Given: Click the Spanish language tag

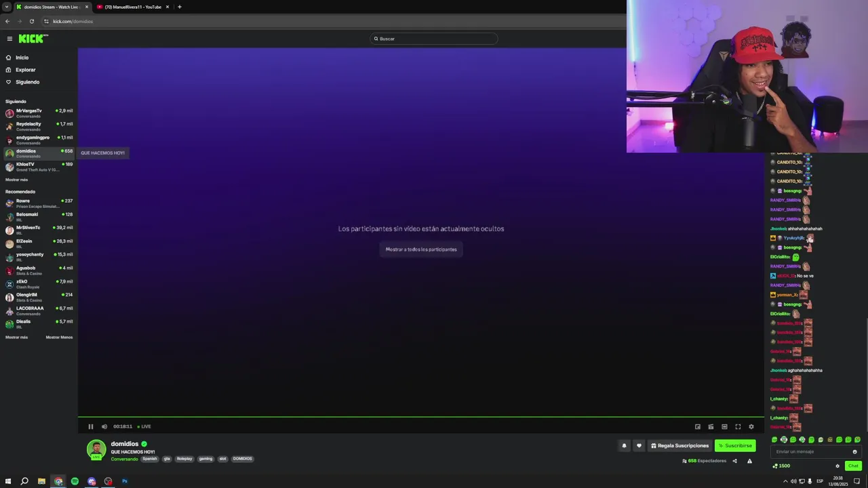Looking at the screenshot, I should pos(150,459).
